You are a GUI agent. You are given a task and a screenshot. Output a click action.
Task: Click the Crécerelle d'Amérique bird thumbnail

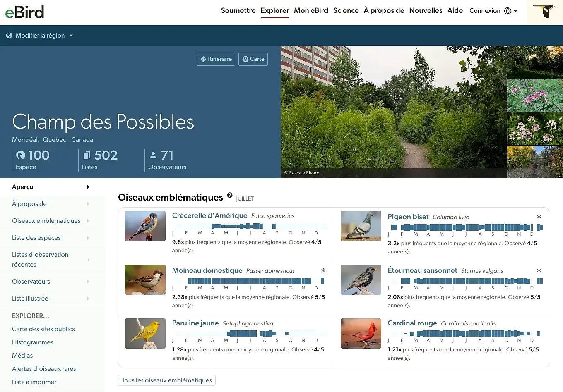pos(145,226)
